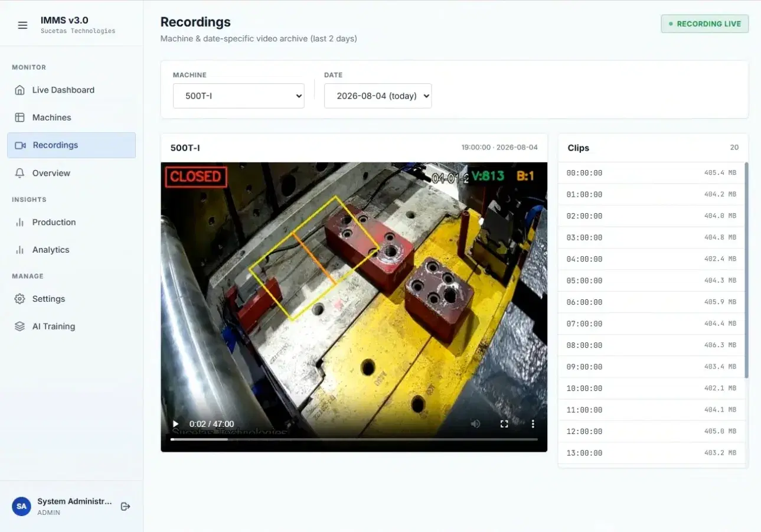Select the 09:00:00 clip
This screenshot has height=532, width=761.
click(x=651, y=367)
